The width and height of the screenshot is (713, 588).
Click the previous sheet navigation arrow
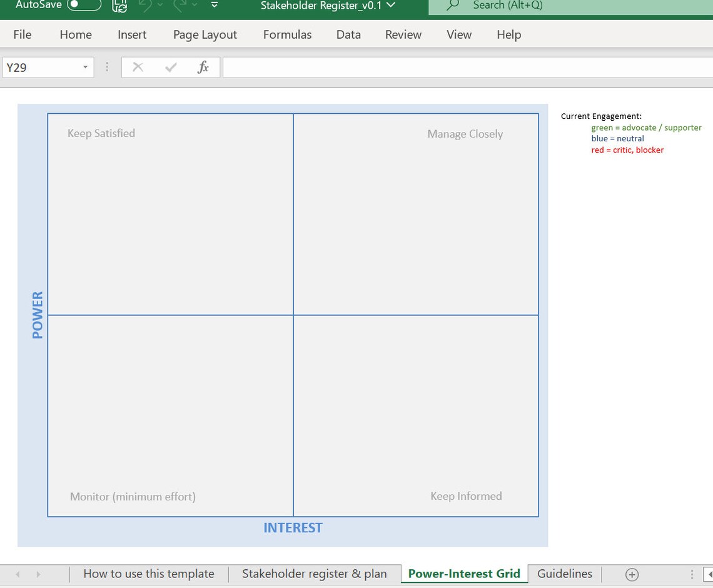click(17, 574)
